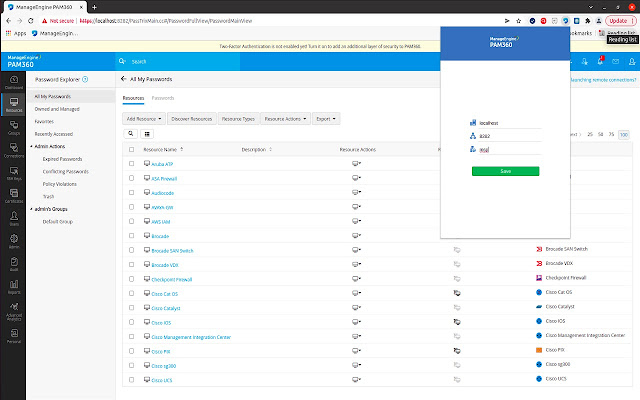Click the Resource Types button
Image resolution: width=640 pixels, height=400 pixels.
coord(238,119)
